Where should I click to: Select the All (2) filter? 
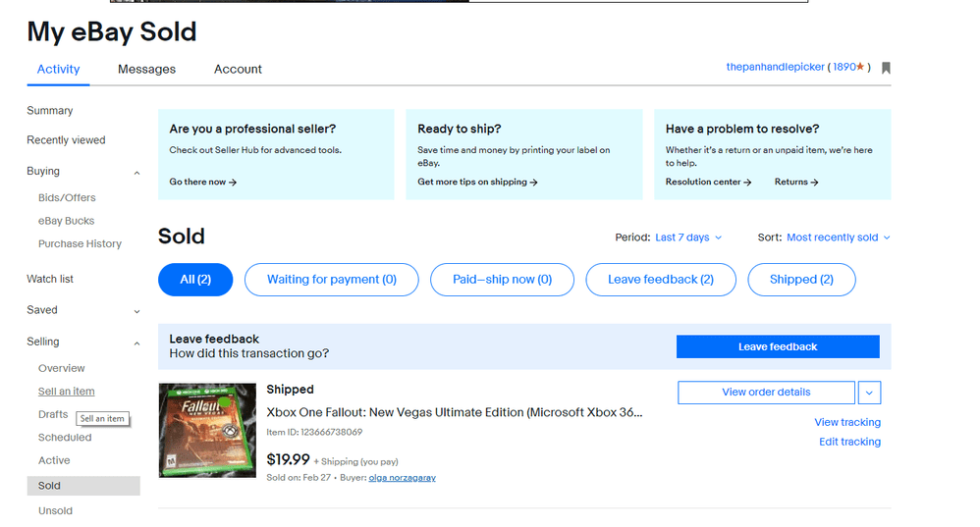coord(195,280)
